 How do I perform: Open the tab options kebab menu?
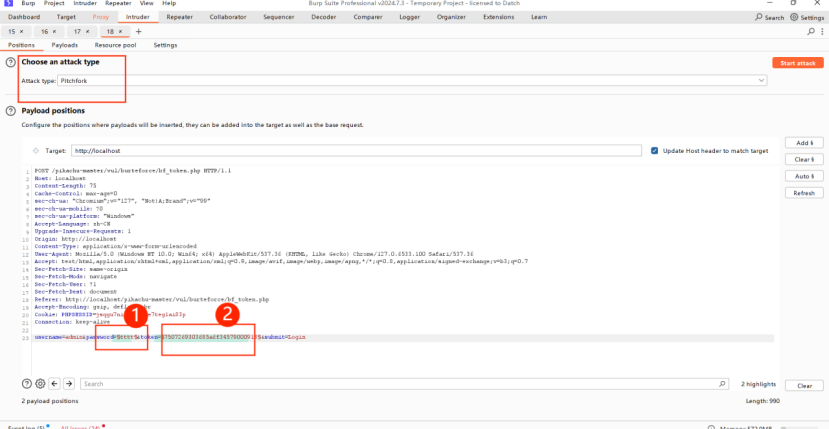click(x=822, y=32)
